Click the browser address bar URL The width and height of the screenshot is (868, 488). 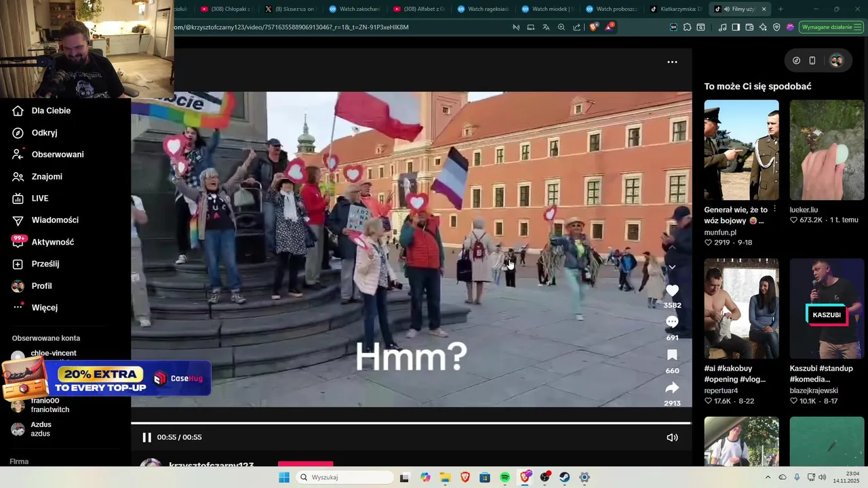292,27
